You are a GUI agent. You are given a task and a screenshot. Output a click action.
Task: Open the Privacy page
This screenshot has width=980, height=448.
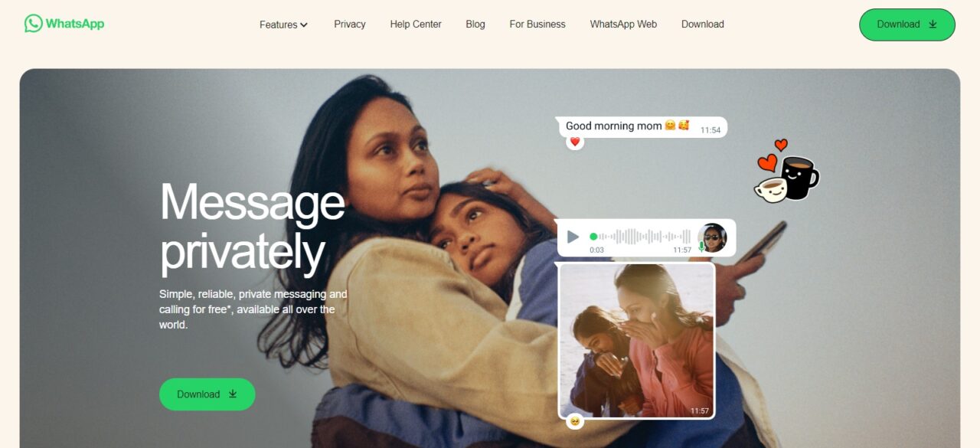pos(350,24)
